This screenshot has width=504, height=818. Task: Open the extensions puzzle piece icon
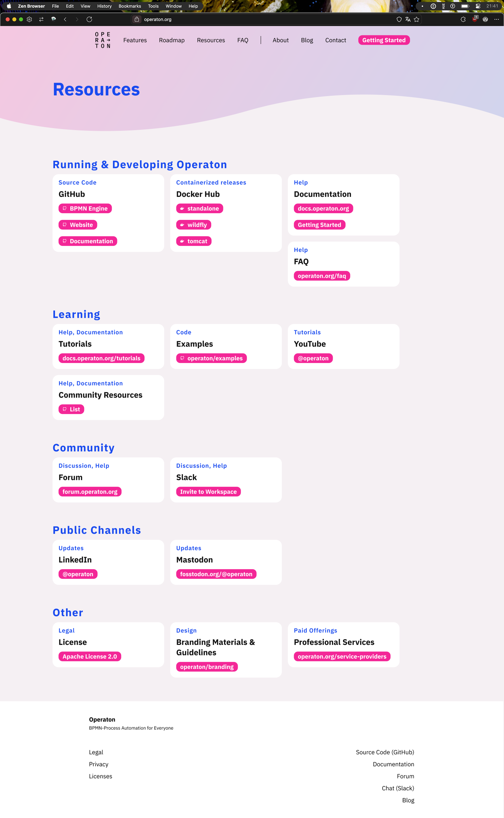click(x=463, y=19)
